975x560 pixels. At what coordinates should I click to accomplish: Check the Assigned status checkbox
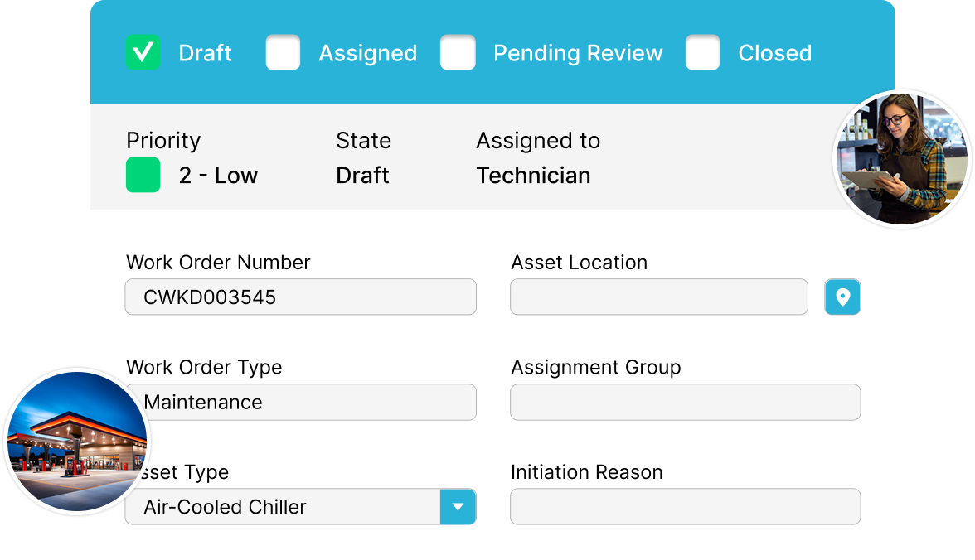click(283, 53)
